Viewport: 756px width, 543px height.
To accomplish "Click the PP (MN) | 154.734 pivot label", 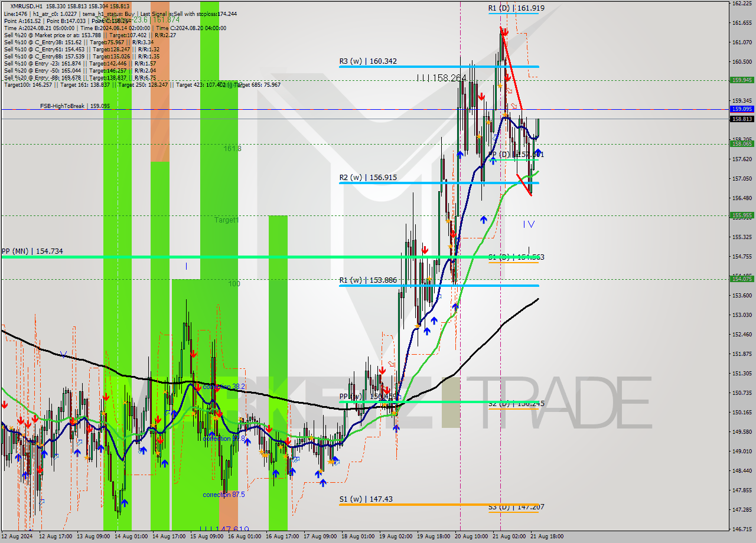I will point(32,251).
